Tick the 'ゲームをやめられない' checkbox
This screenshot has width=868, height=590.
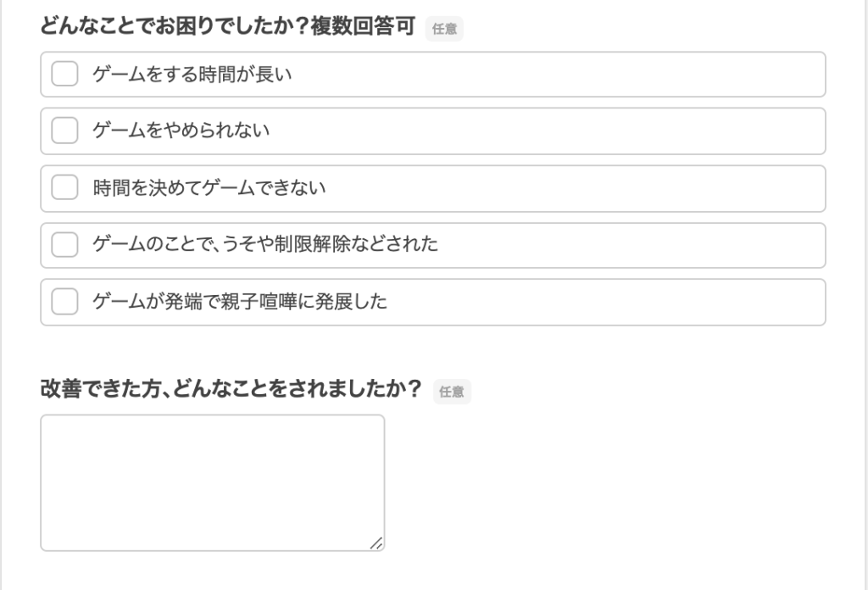[x=64, y=131]
